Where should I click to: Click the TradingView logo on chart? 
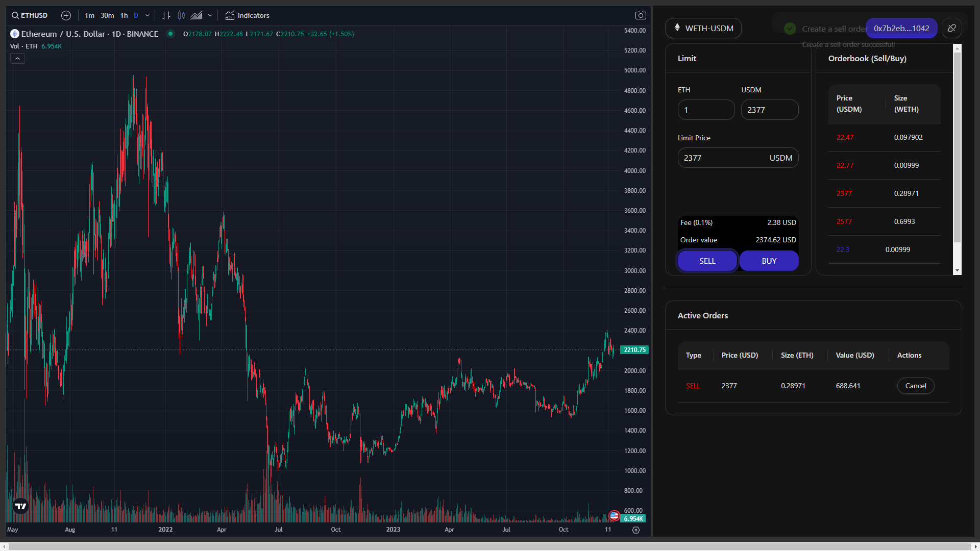pyautogui.click(x=20, y=506)
